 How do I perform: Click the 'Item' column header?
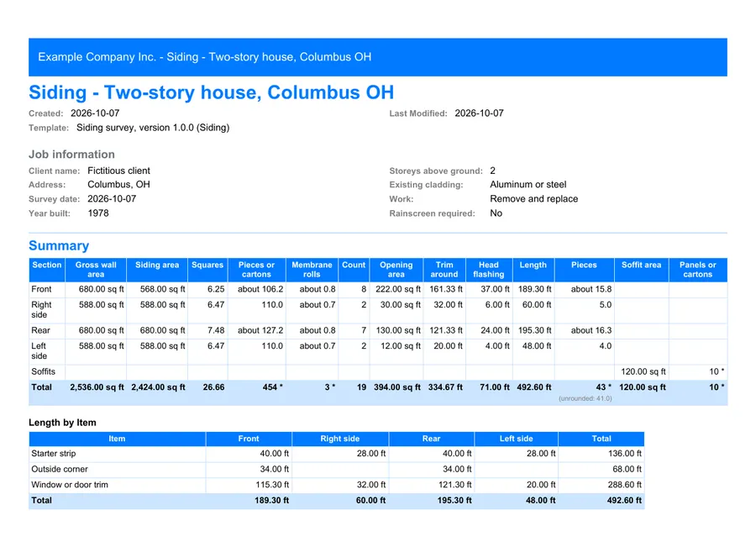(x=117, y=439)
